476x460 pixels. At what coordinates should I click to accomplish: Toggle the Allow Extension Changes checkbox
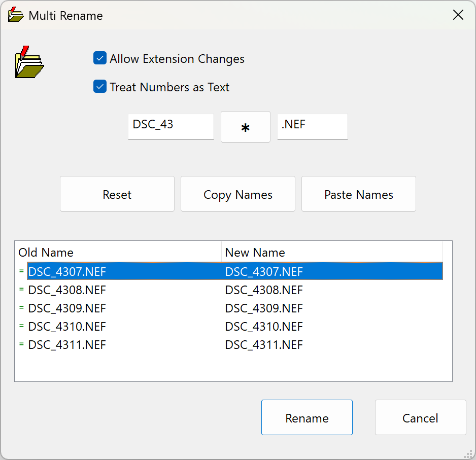(x=99, y=58)
